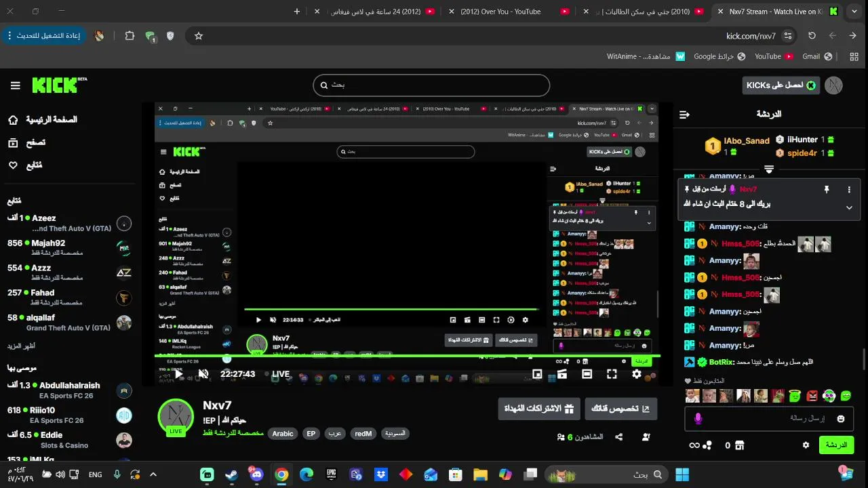This screenshot has width=868, height=488.
Task: Open player settings gear icon
Action: click(x=637, y=374)
